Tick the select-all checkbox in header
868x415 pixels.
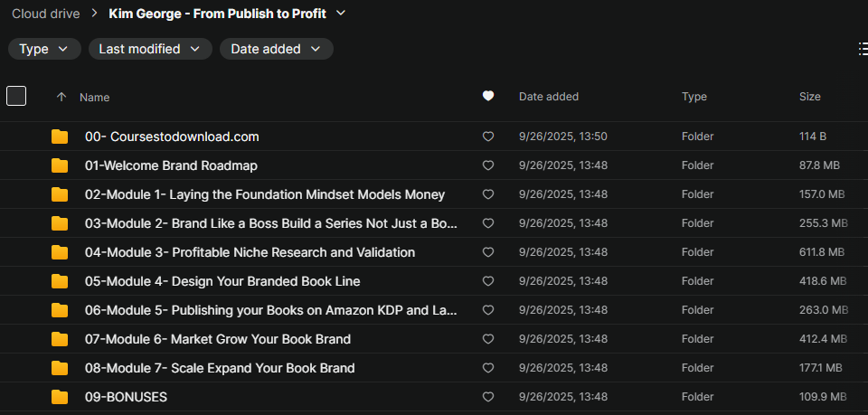[x=16, y=96]
